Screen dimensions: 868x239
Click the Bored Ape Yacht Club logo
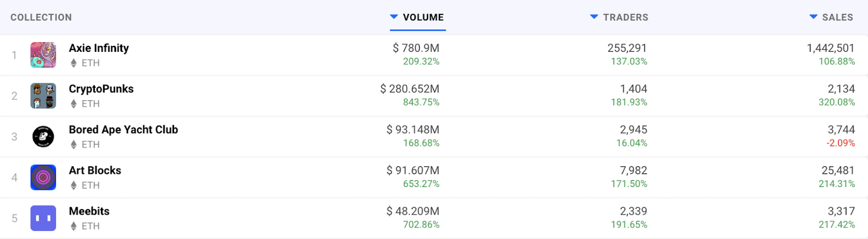pyautogui.click(x=43, y=136)
